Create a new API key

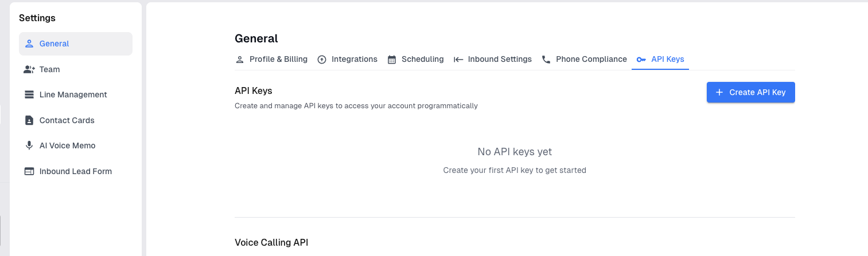(750, 92)
